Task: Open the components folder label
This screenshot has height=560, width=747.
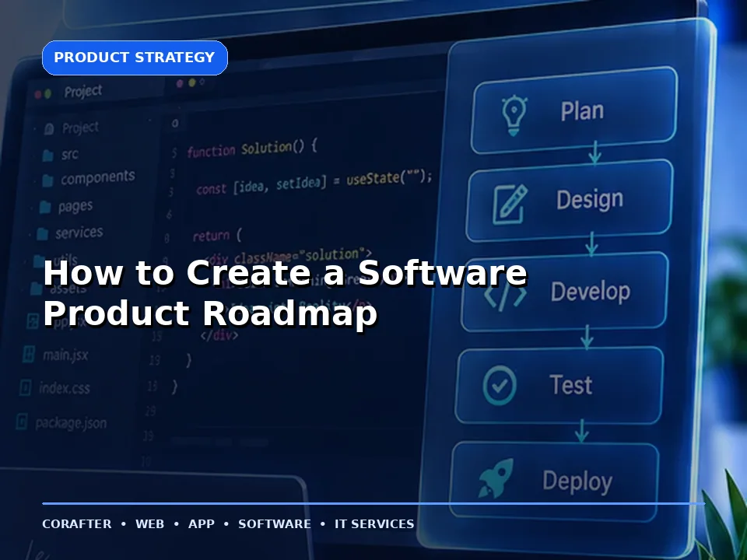Action: pyautogui.click(x=98, y=177)
